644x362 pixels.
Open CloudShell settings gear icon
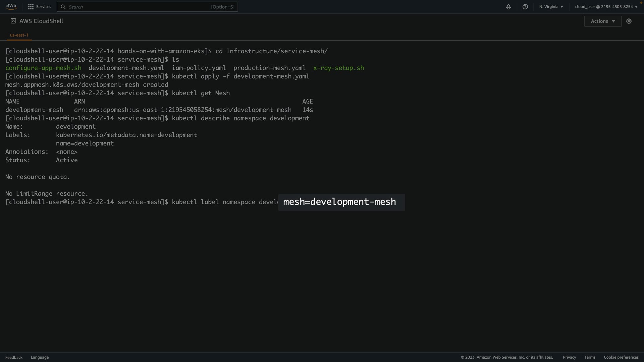pos(629,21)
